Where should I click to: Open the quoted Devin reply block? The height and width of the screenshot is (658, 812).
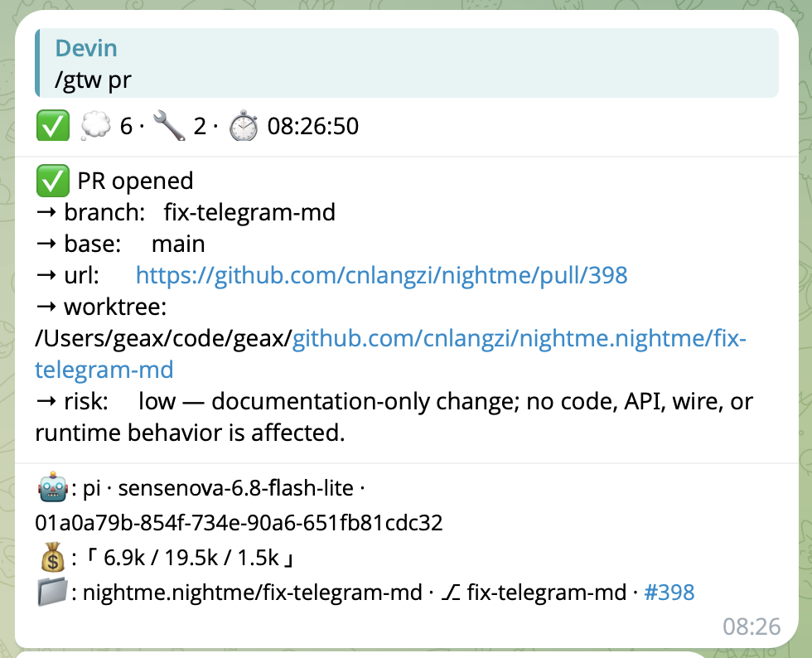coord(407,63)
